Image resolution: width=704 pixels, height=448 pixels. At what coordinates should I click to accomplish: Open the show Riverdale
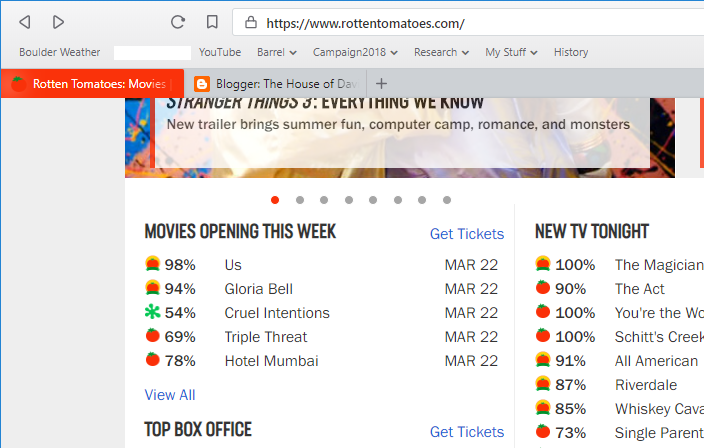click(x=646, y=385)
